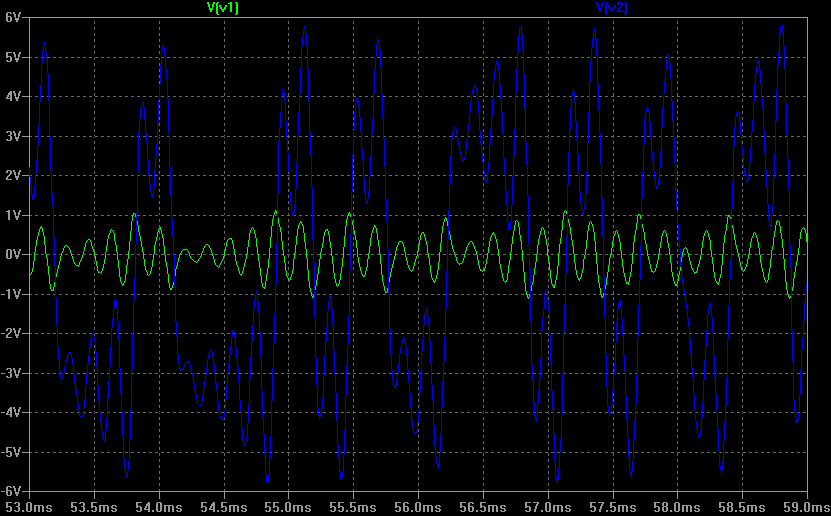Click the 56.0ms time axis label
This screenshot has height=516, width=831.
click(418, 508)
